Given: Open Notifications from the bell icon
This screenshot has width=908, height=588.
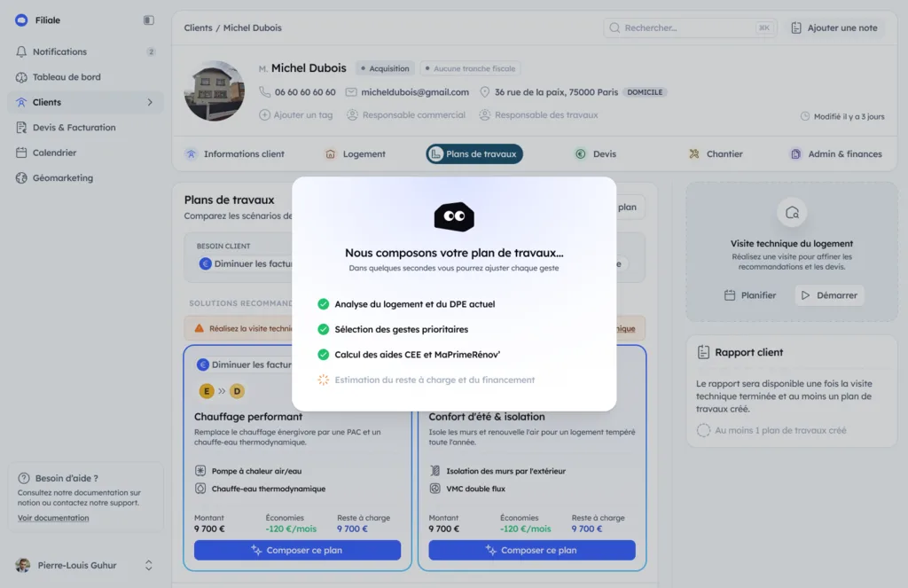Looking at the screenshot, I should click(x=21, y=51).
